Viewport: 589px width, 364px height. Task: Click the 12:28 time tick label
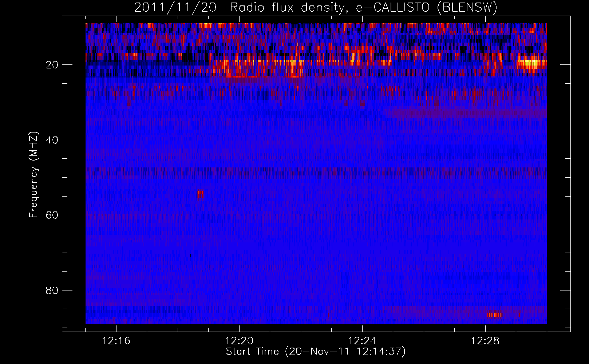coord(485,341)
